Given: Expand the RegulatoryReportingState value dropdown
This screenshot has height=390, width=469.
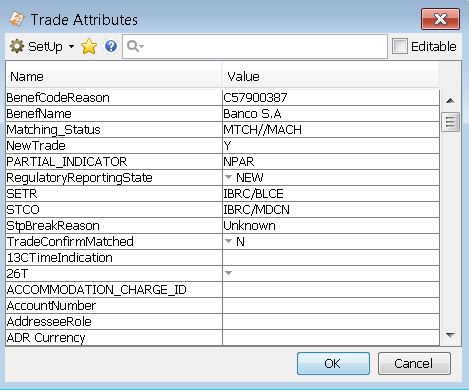Looking at the screenshot, I should 228,177.
